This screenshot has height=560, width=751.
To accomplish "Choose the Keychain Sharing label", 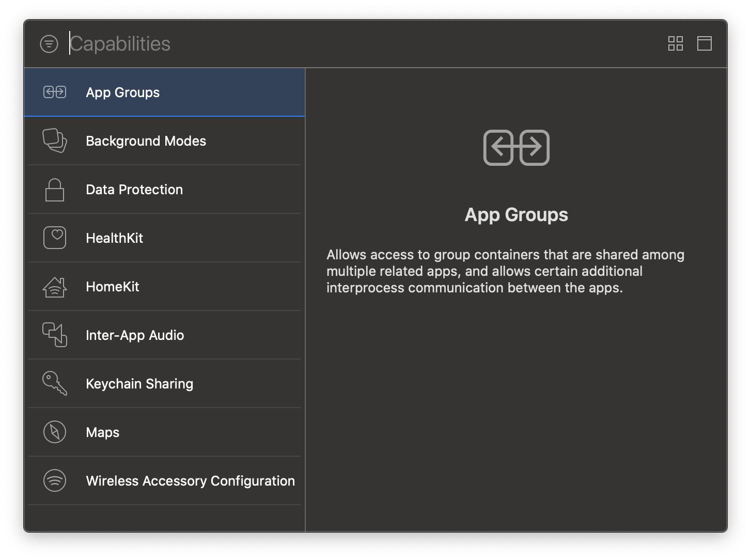I will tap(139, 384).
